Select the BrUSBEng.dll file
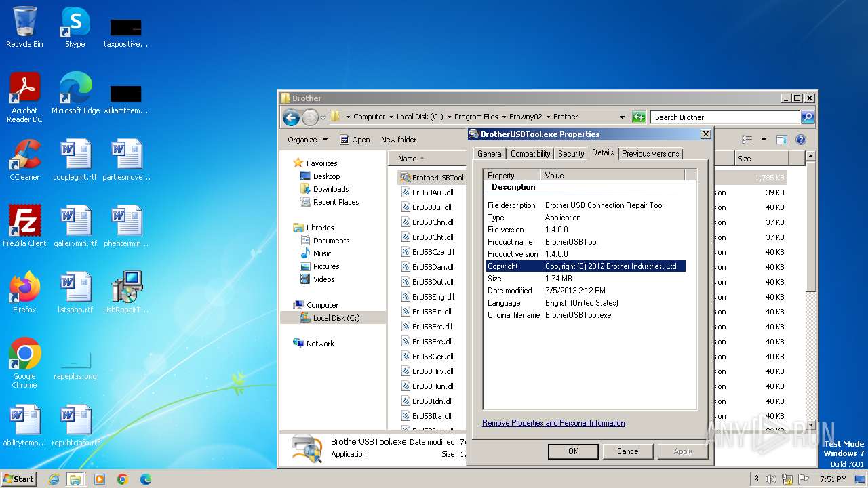868x488 pixels. [x=433, y=297]
